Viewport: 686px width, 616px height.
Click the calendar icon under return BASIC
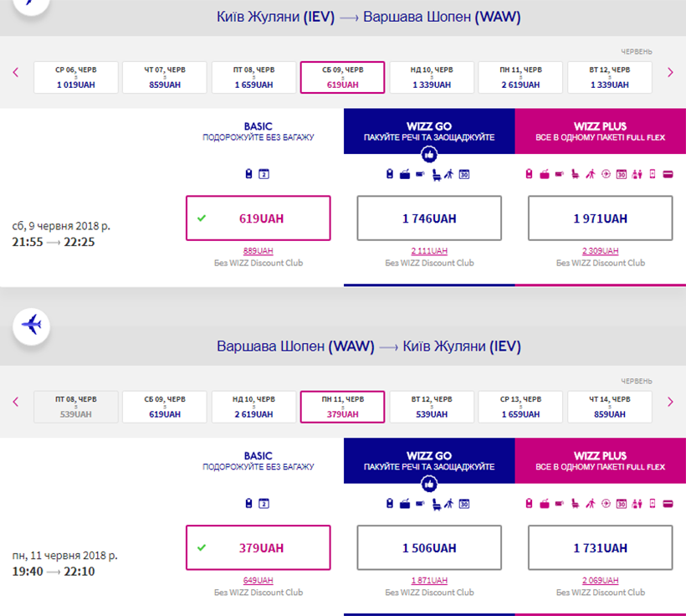coord(264,504)
